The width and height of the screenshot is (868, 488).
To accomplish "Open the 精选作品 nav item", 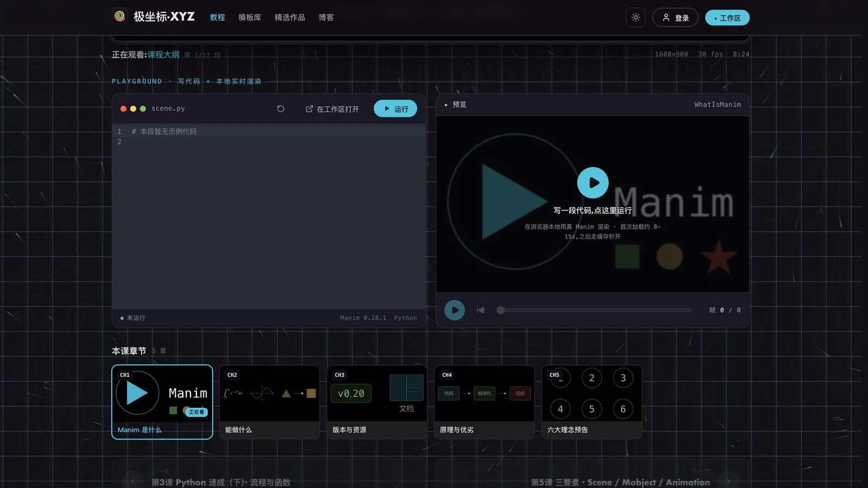I will tap(290, 17).
